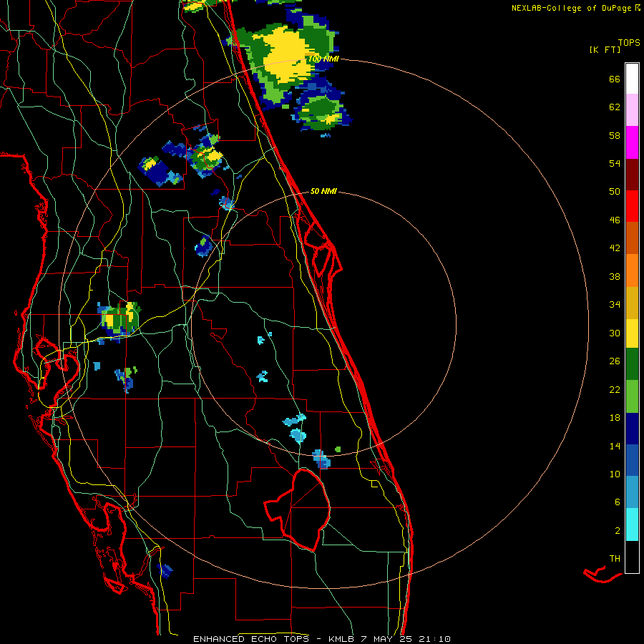Click the legend value 6
The image size is (644, 644).
[x=617, y=502]
